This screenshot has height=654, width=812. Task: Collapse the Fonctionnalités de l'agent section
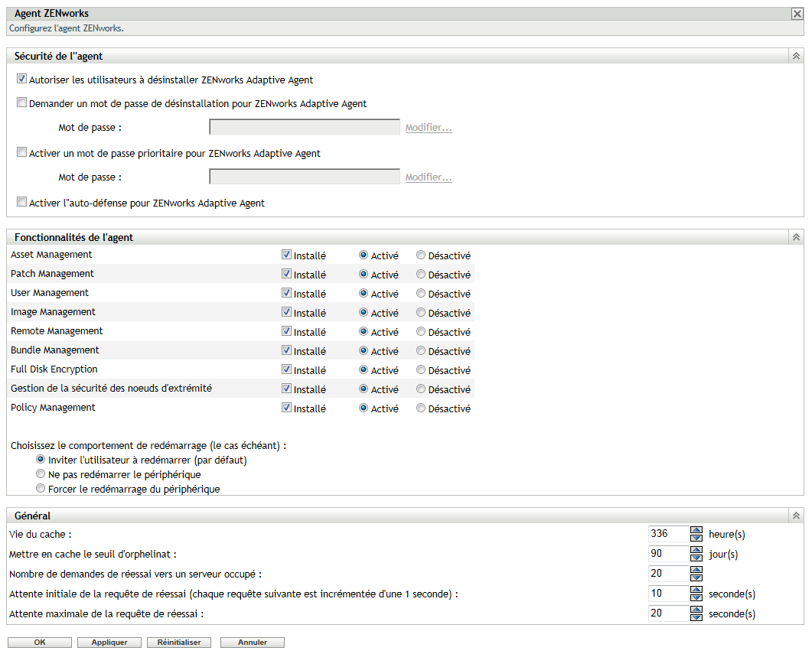pos(796,237)
